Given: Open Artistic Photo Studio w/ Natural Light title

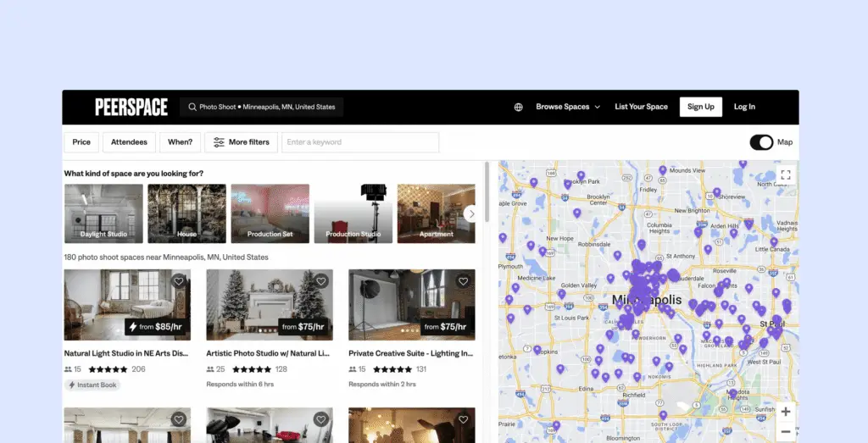Looking at the screenshot, I should (x=268, y=353).
